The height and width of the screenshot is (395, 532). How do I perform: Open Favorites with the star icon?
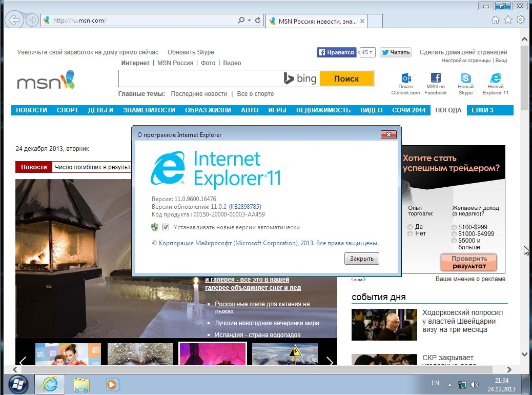pyautogui.click(x=508, y=19)
